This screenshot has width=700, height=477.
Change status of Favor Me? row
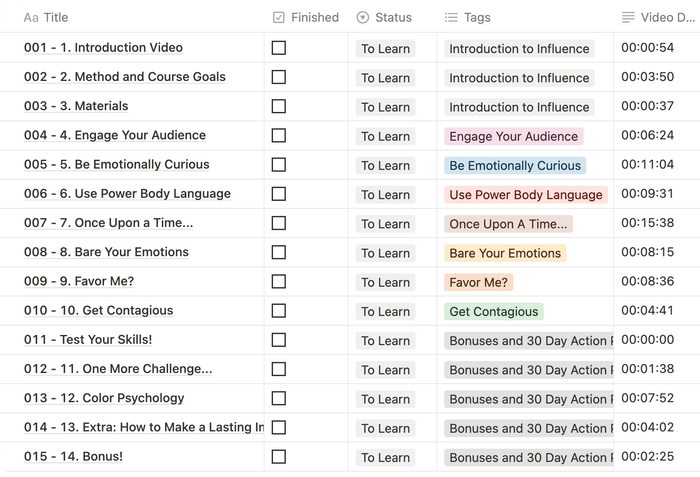coord(386,282)
